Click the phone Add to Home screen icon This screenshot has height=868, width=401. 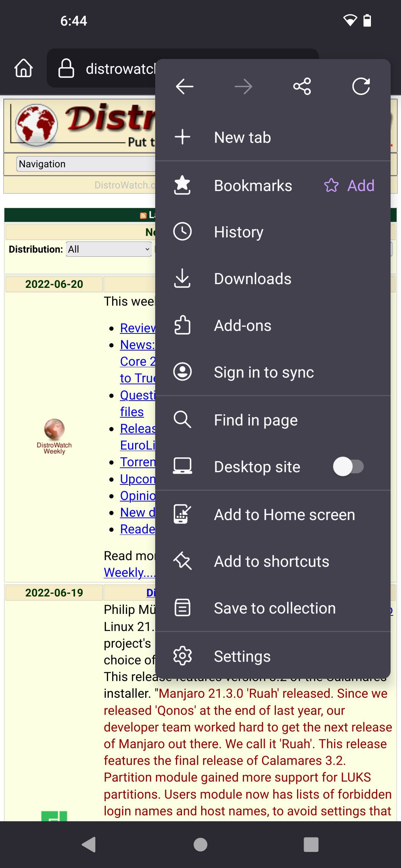(182, 514)
